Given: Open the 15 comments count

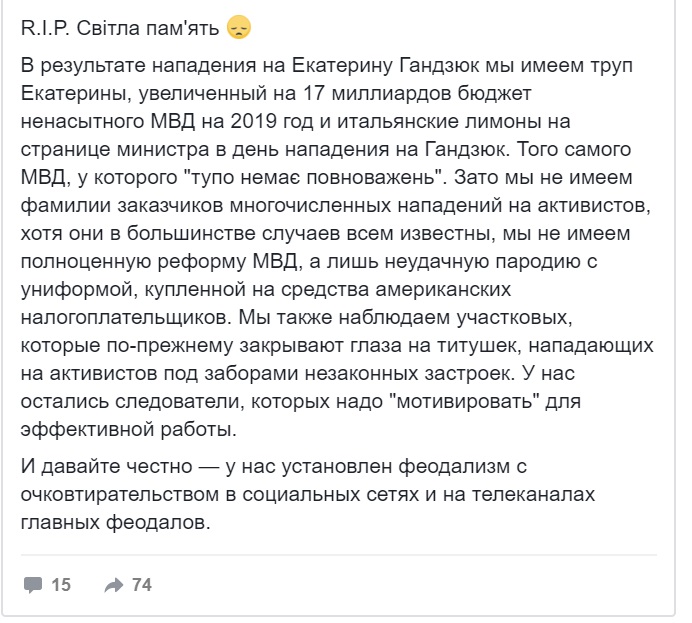Looking at the screenshot, I should point(61,585).
